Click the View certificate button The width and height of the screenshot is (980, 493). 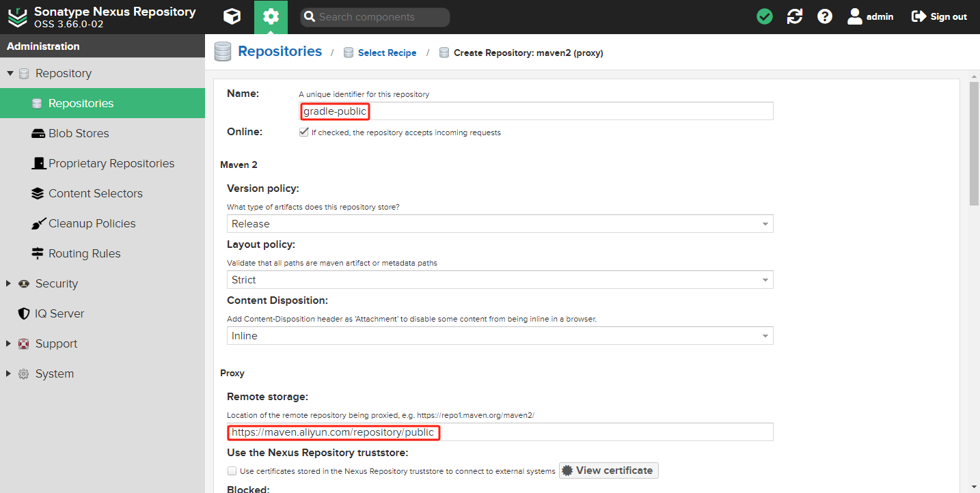[x=608, y=470]
